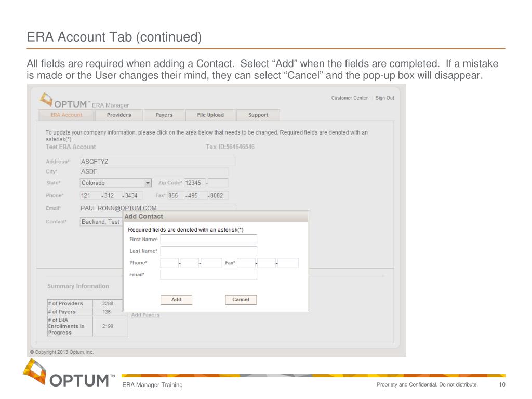Focus the dialog's Email field

pyautogui.click(x=208, y=274)
